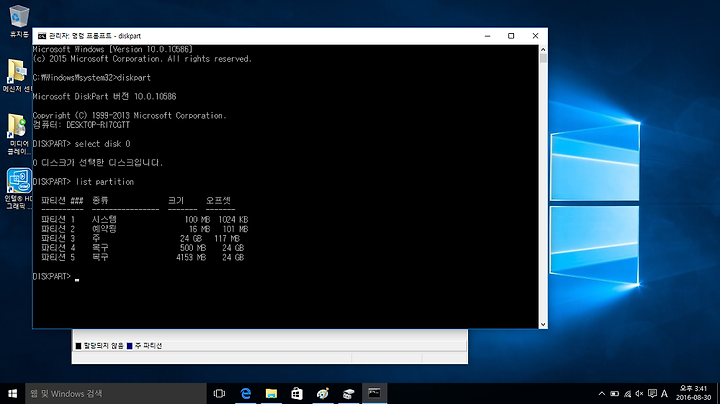Click the 'DESKTOP-RI7CGTT' computer name text
The height and width of the screenshot is (404, 720).
98,125
